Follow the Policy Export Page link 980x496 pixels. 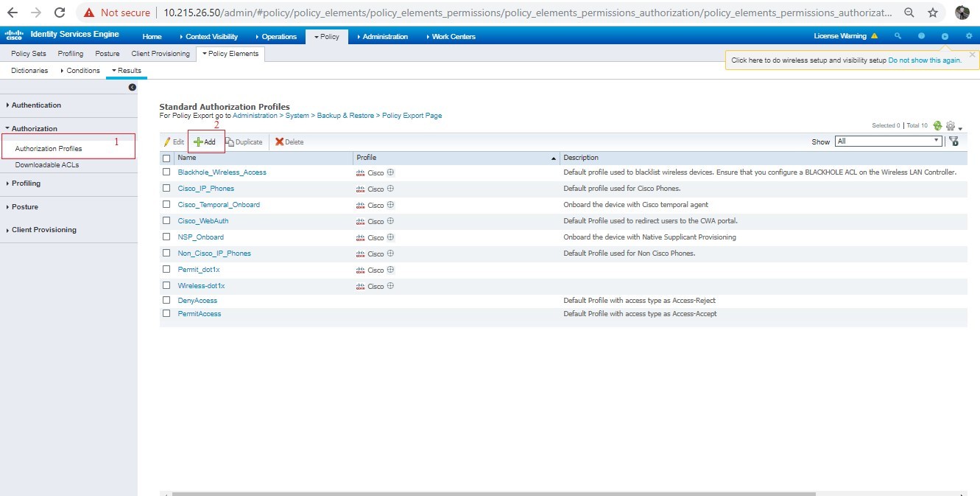click(412, 116)
